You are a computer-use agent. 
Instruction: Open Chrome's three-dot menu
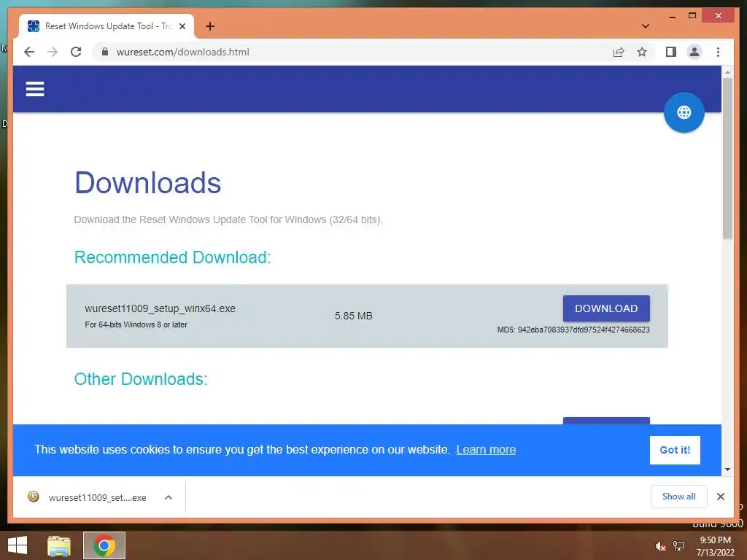click(x=718, y=52)
